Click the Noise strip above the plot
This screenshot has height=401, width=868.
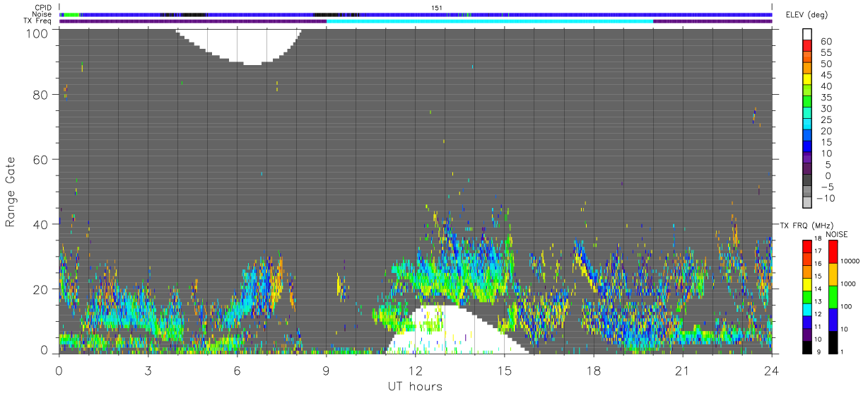[416, 14]
